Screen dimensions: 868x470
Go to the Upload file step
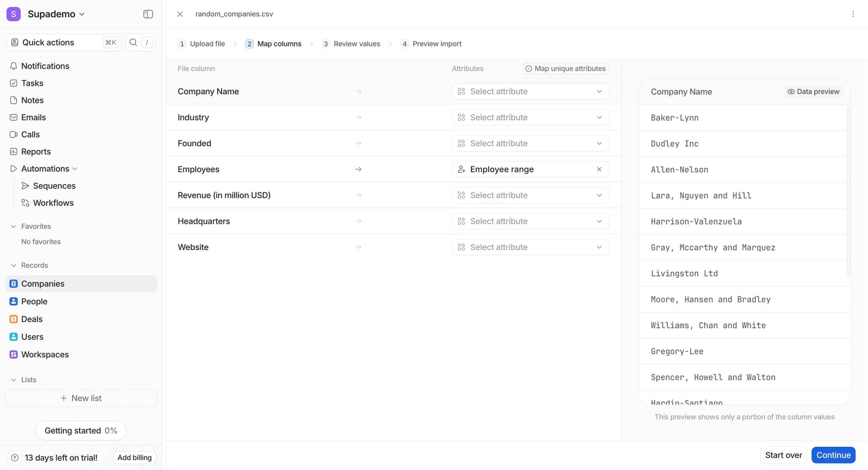[207, 44]
